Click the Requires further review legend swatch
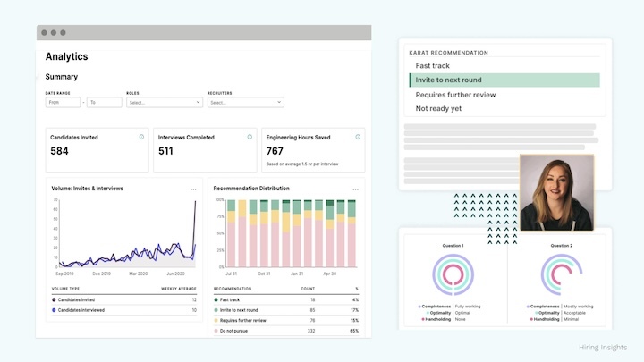The width and height of the screenshot is (644, 362). [x=216, y=320]
